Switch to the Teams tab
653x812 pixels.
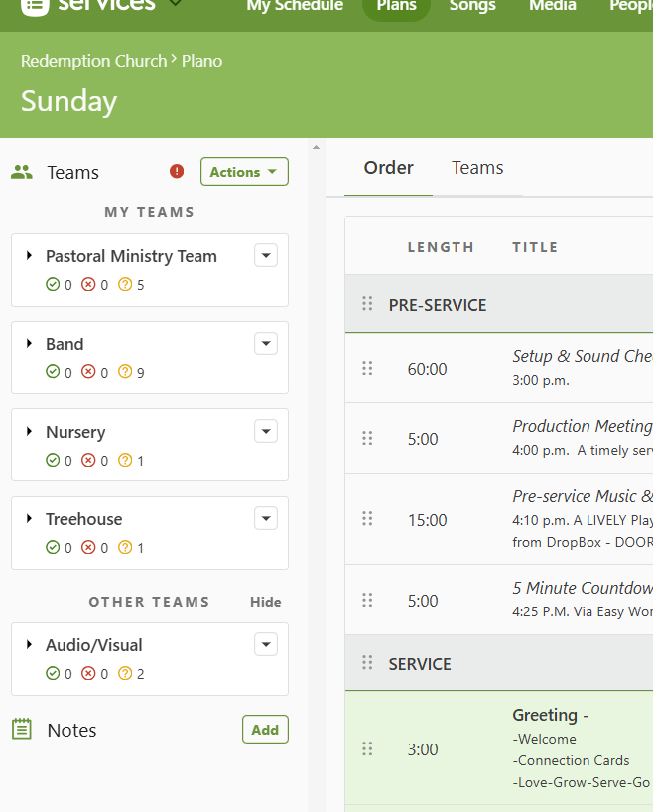pyautogui.click(x=477, y=168)
